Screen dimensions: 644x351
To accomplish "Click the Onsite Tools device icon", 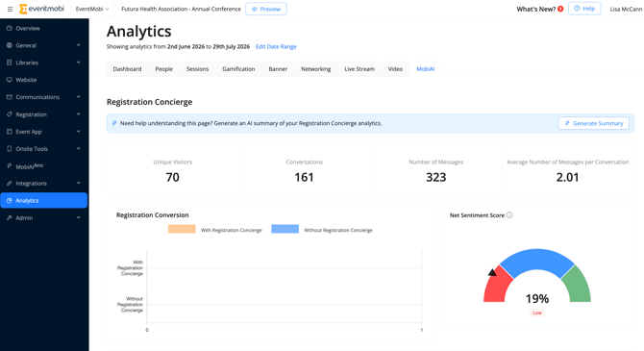I will pos(9,149).
